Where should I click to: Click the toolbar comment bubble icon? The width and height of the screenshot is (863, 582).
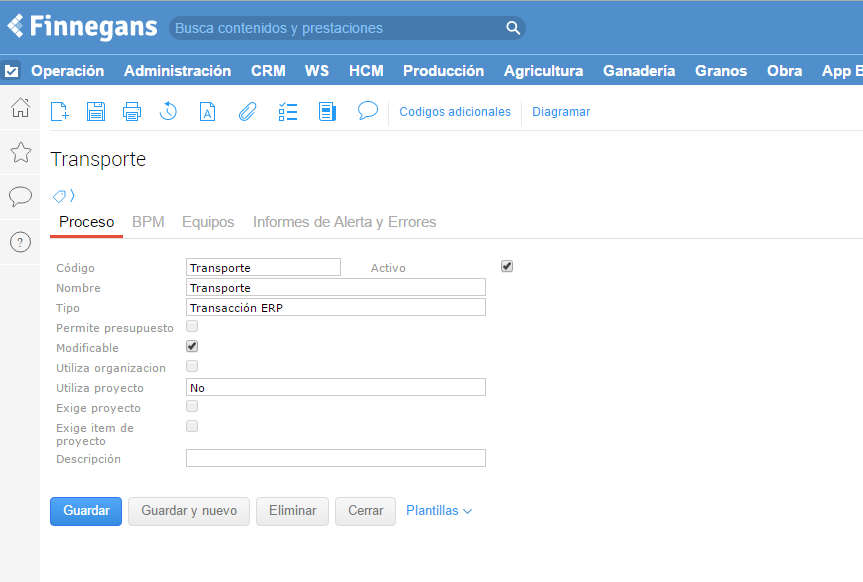pos(368,110)
